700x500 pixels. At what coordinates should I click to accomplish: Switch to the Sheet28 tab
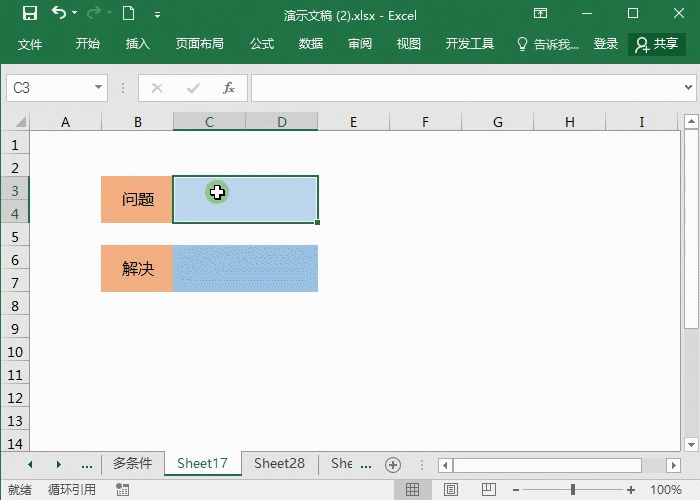click(x=279, y=464)
